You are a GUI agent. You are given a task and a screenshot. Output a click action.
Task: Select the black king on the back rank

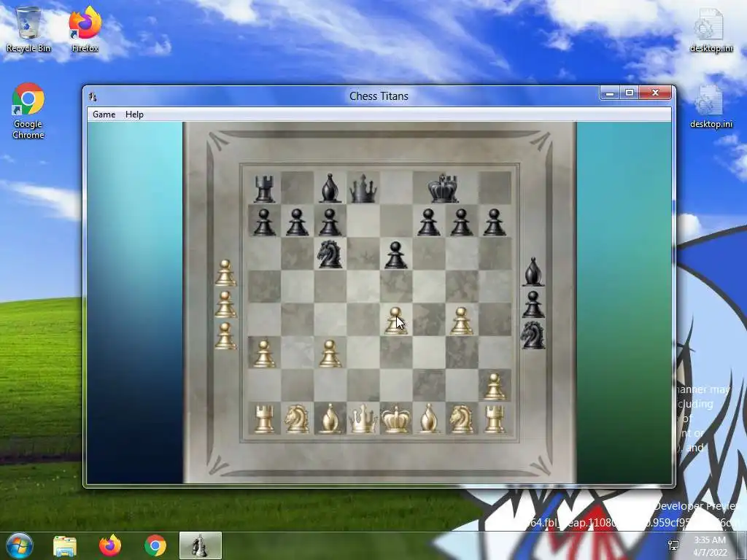(444, 188)
